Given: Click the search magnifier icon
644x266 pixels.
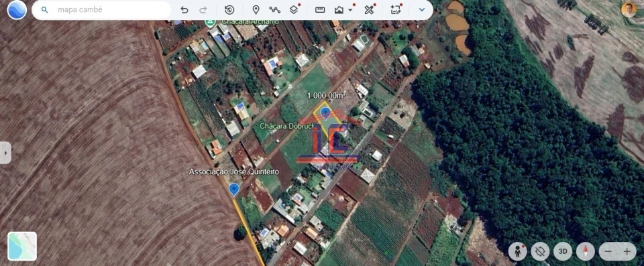Looking at the screenshot, I should pos(45,10).
